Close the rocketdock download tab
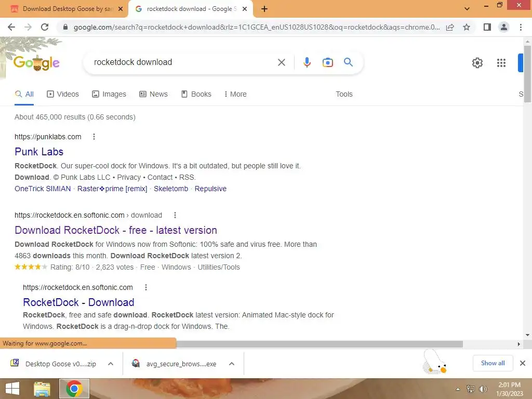Screen dimensions: 532x399 tap(245, 9)
